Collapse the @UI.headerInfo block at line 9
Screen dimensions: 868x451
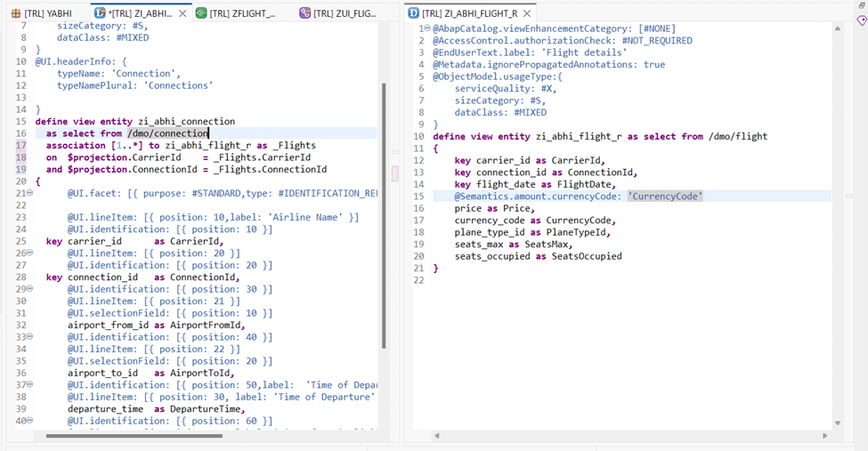(29, 61)
